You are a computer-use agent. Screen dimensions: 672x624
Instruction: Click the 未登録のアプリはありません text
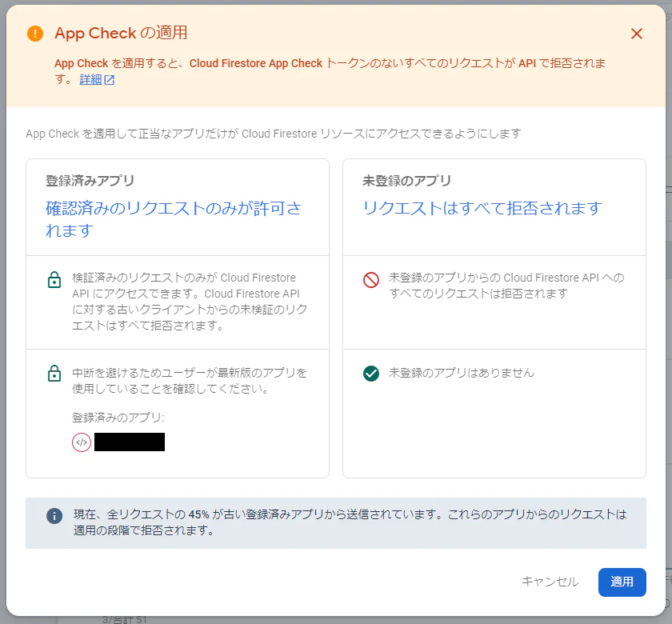[x=461, y=373]
